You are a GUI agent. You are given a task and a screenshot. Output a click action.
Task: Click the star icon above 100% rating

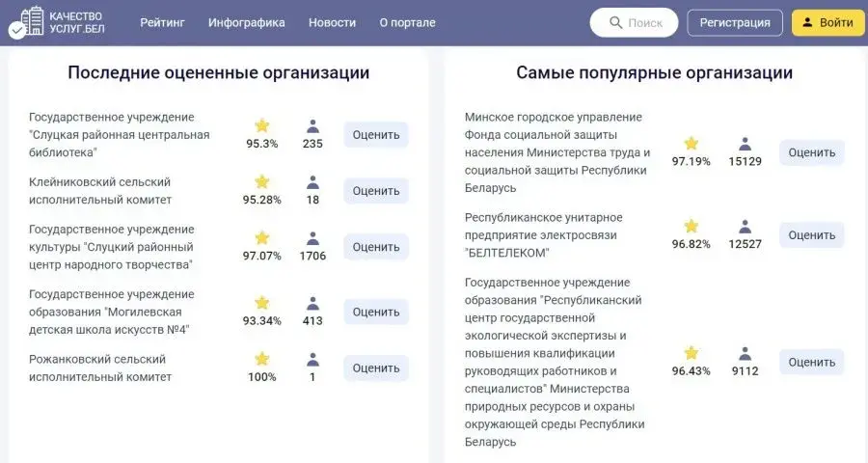[262, 359]
